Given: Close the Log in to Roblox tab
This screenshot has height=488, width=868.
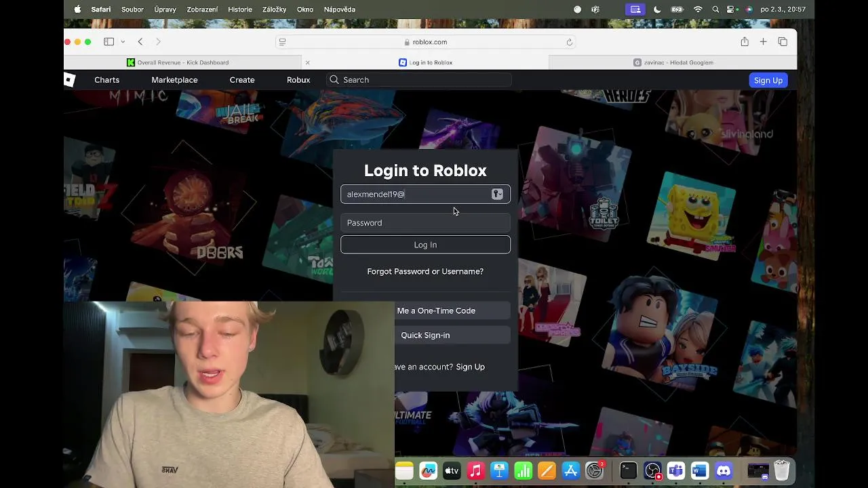Looking at the screenshot, I should (307, 62).
